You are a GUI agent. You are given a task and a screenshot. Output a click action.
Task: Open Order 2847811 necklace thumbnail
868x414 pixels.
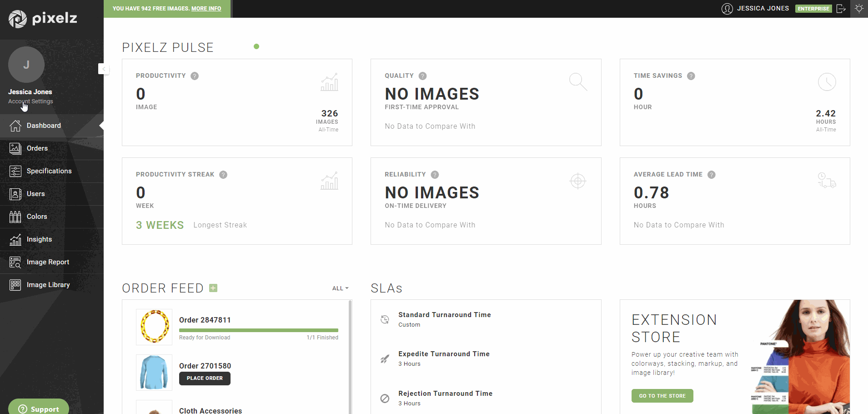(154, 327)
